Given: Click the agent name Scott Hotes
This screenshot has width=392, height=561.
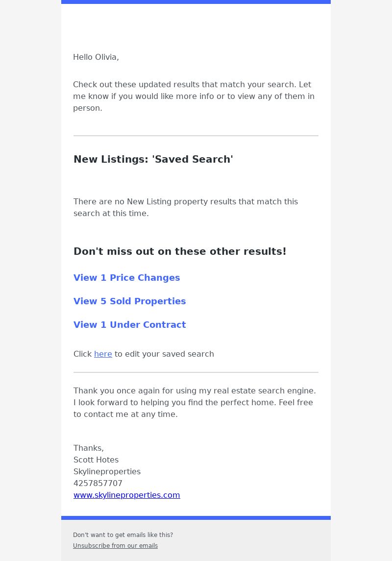Looking at the screenshot, I should tap(96, 460).
